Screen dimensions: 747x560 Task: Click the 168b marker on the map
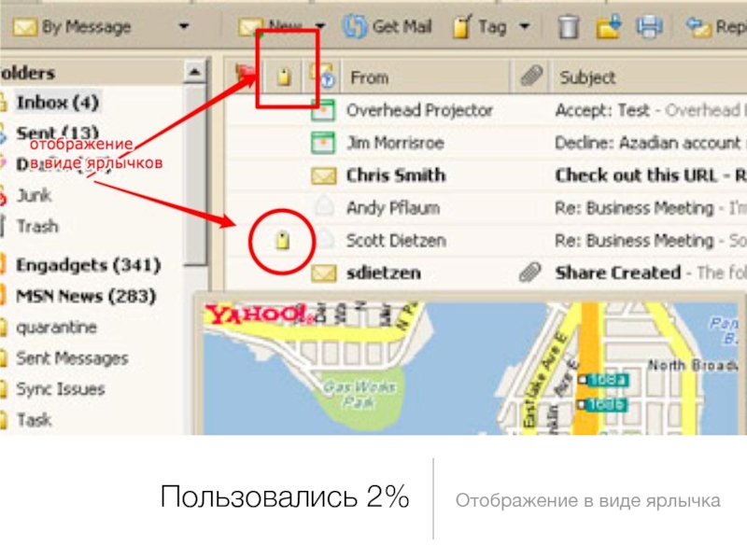pos(608,404)
